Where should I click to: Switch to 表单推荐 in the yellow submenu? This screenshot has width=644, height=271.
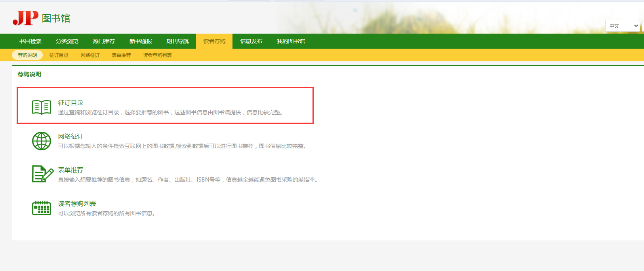coord(121,55)
